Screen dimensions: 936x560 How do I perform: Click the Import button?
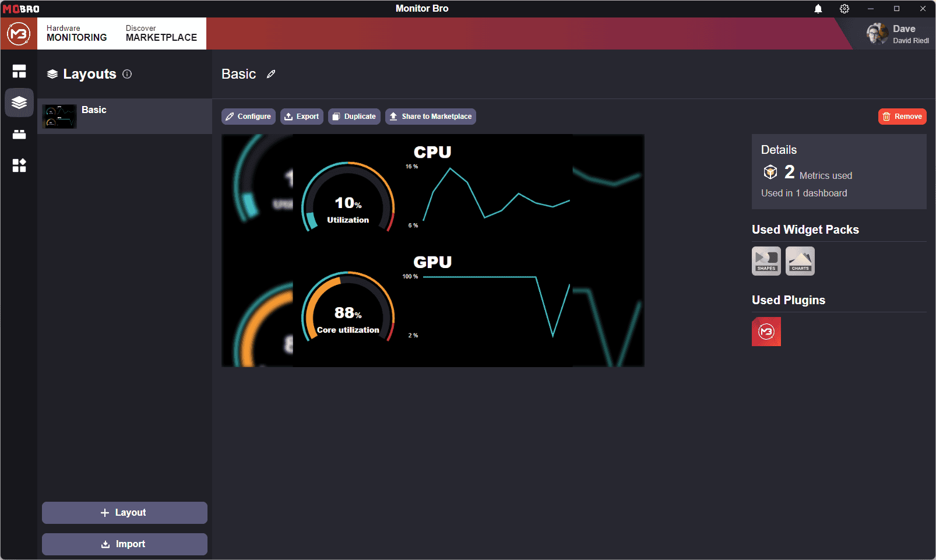click(125, 544)
